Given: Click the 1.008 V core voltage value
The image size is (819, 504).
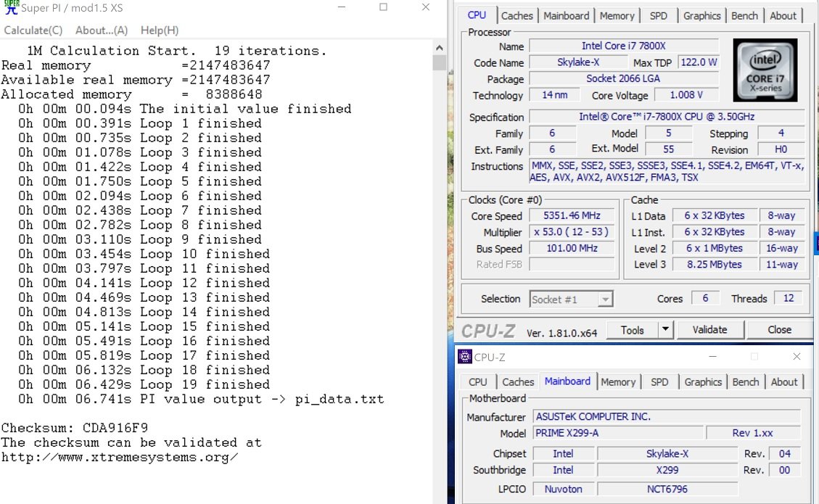Looking at the screenshot, I should click(686, 95).
